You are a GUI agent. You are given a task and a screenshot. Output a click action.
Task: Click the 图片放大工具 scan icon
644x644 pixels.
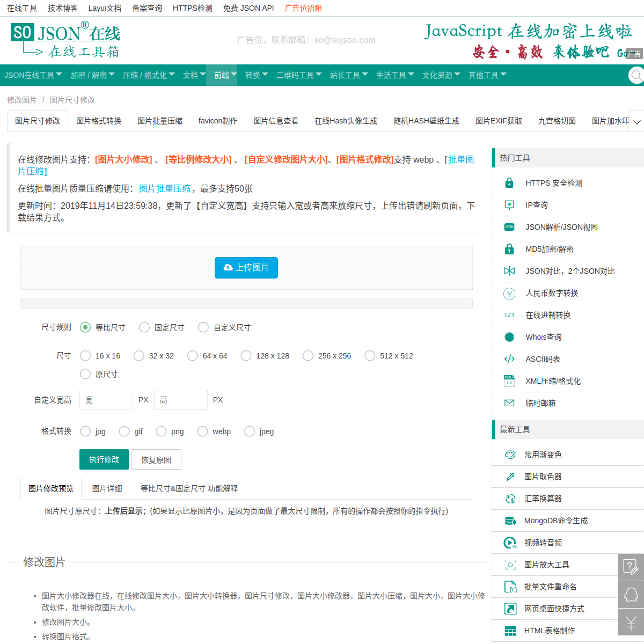(510, 565)
